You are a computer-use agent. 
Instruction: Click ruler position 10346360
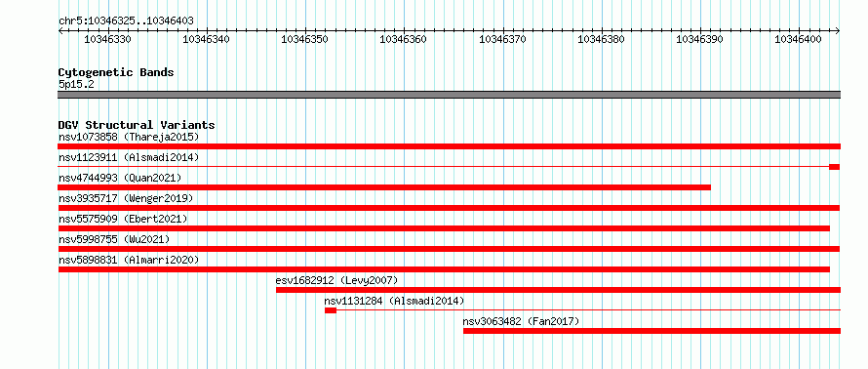[403, 39]
